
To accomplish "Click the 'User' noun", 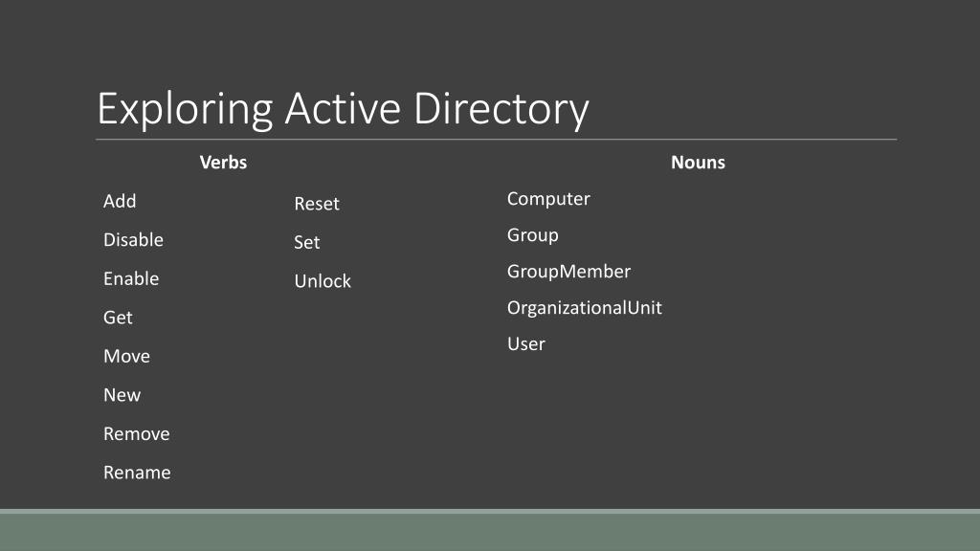I will (526, 344).
